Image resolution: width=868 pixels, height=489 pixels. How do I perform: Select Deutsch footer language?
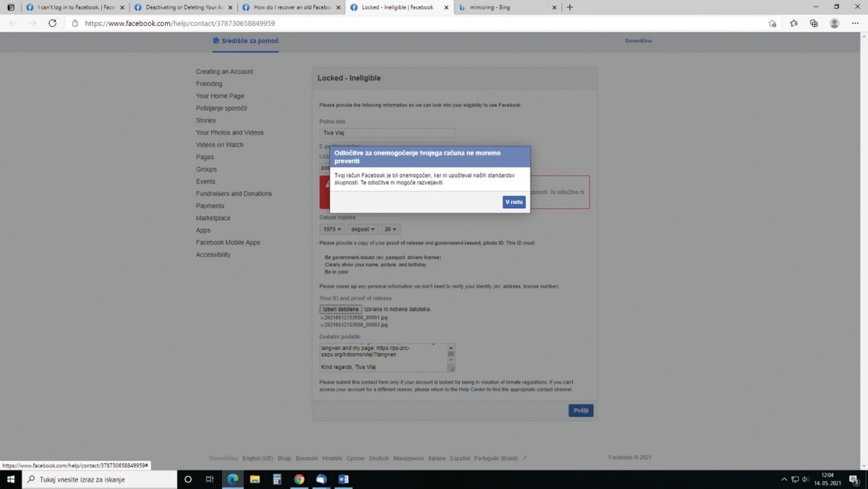click(x=379, y=458)
